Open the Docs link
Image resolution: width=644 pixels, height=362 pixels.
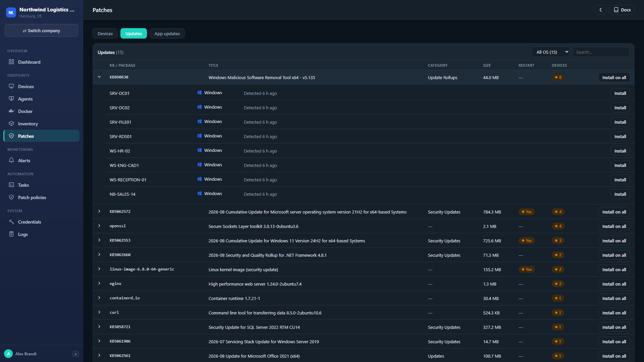point(622,10)
